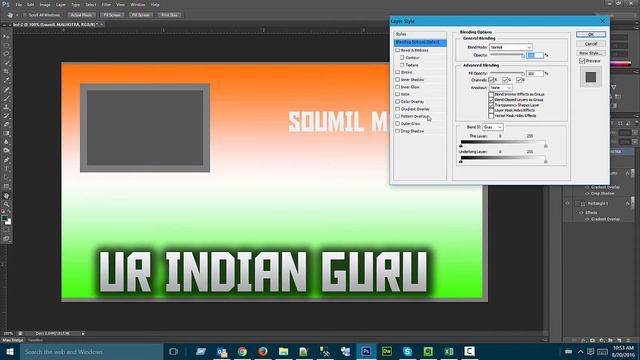
Task: Select the Move tool
Action: tap(6, 36)
